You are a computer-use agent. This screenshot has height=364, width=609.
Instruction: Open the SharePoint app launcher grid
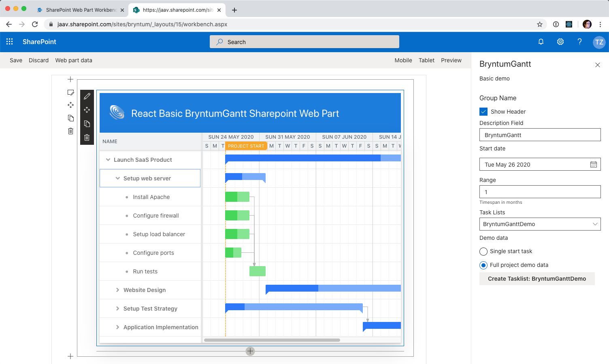tap(10, 42)
